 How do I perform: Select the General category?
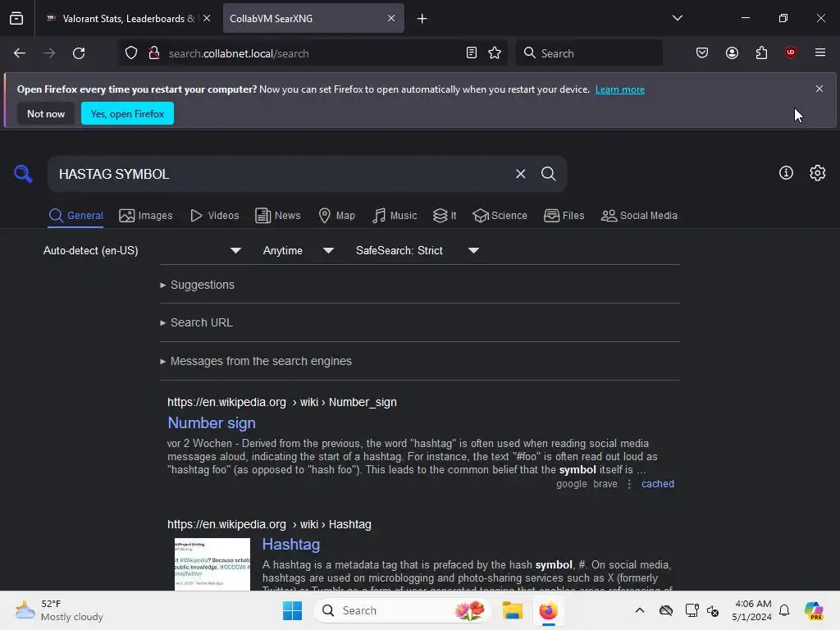75,216
